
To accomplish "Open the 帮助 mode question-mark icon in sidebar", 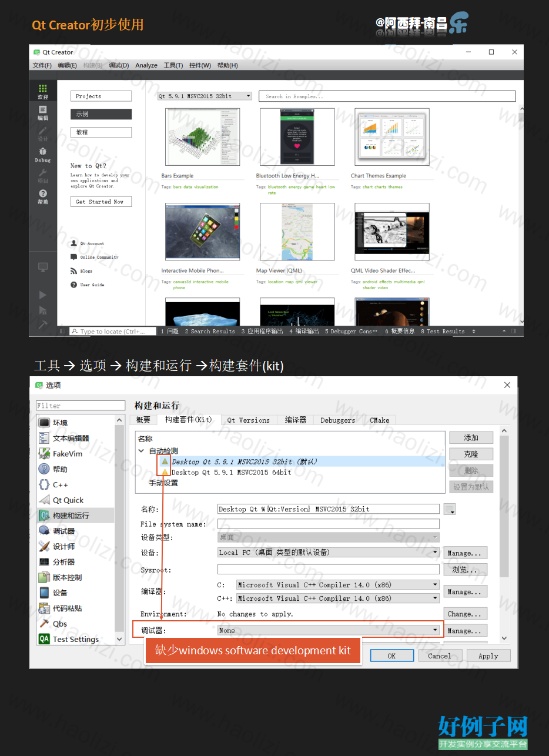I will 43,197.
